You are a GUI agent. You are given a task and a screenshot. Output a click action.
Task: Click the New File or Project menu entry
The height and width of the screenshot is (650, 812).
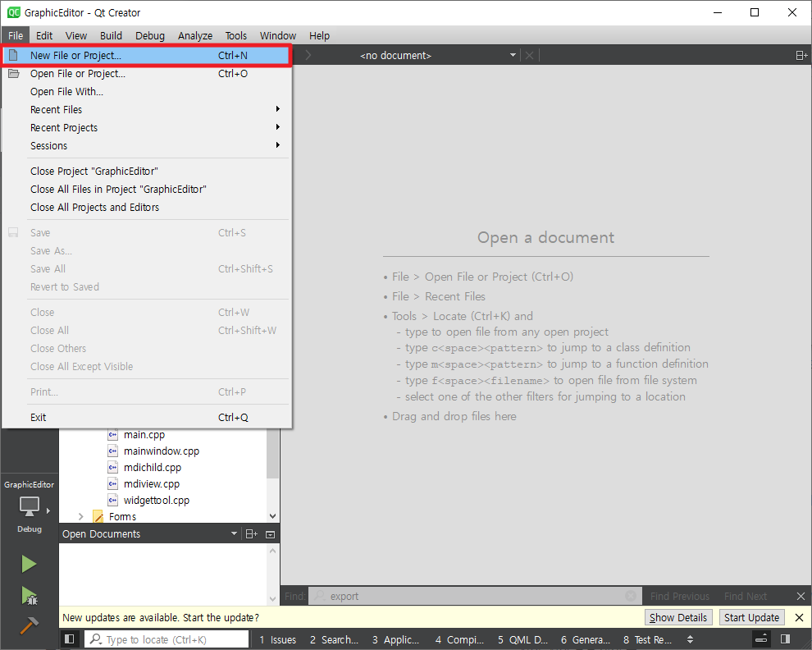point(147,56)
